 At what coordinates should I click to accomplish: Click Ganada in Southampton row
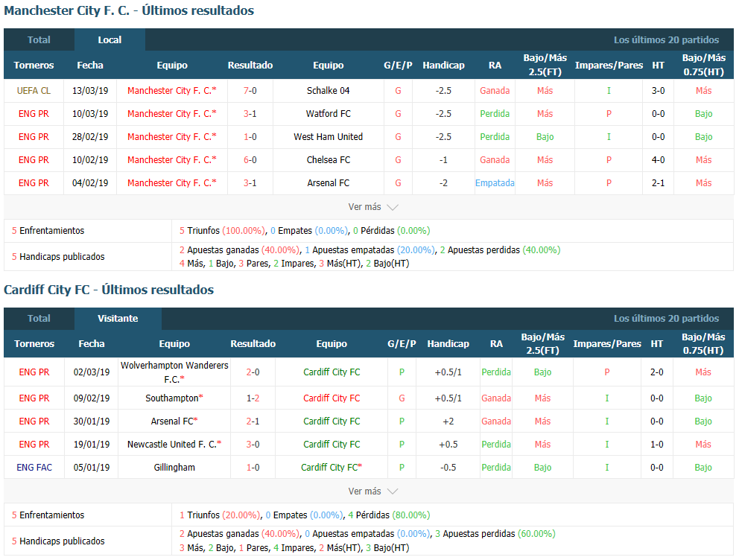(x=496, y=398)
